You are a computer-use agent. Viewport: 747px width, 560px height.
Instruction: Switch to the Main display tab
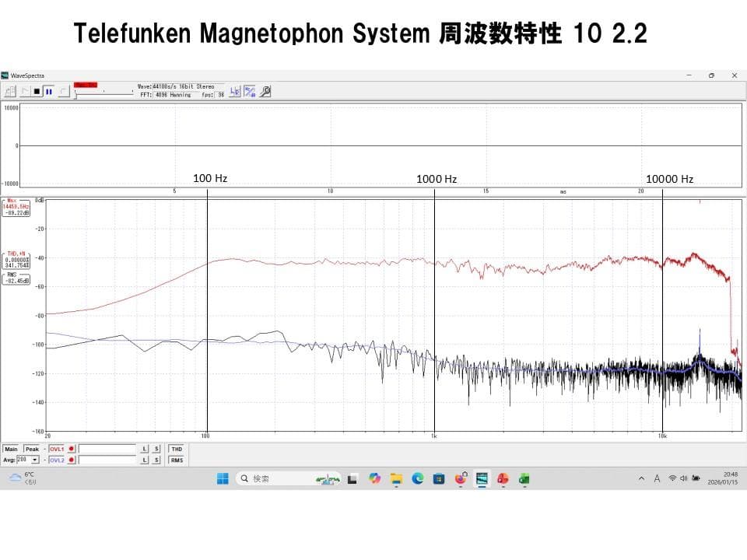point(11,449)
